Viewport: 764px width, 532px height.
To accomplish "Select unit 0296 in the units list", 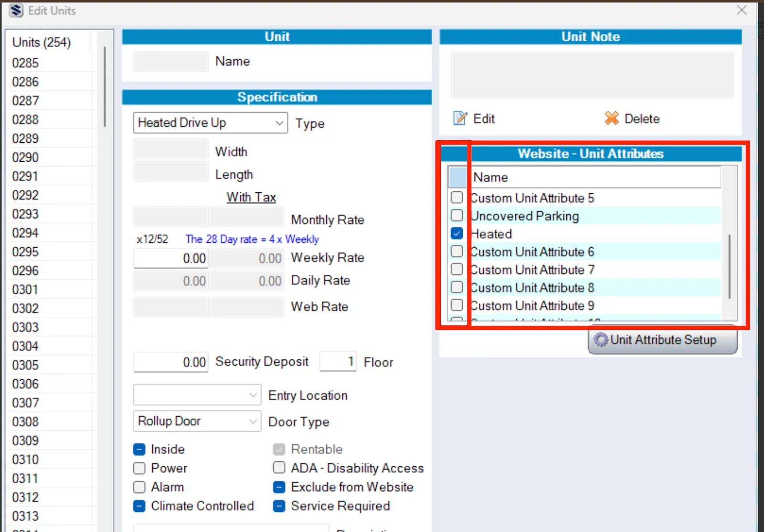I will [52, 271].
